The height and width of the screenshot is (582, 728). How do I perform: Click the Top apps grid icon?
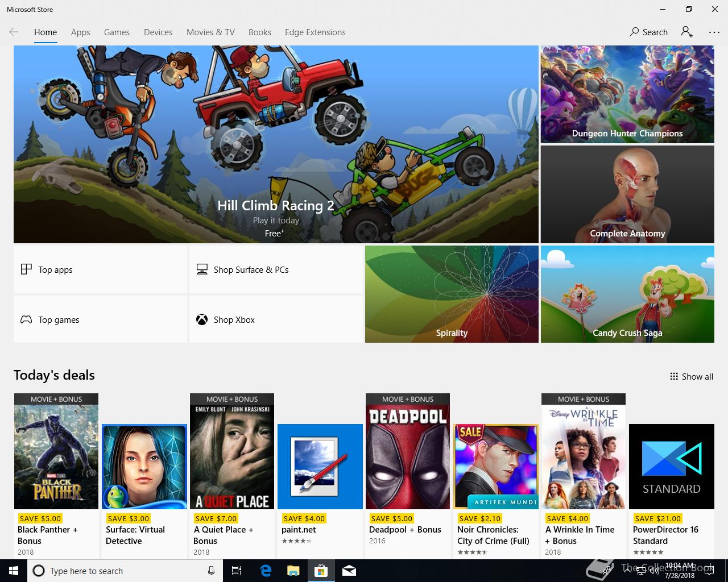(26, 269)
